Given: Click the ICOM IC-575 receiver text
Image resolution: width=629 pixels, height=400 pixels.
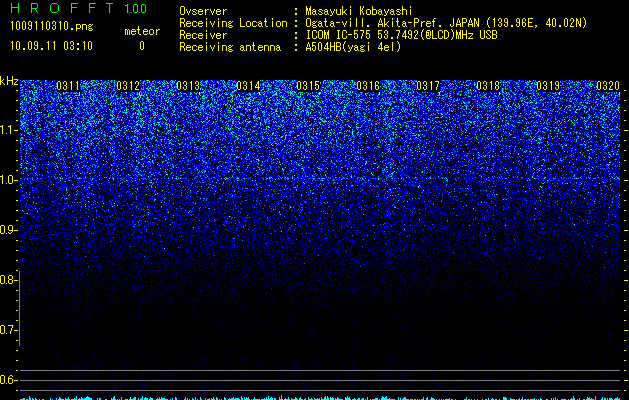Looking at the screenshot, I should (x=401, y=35).
